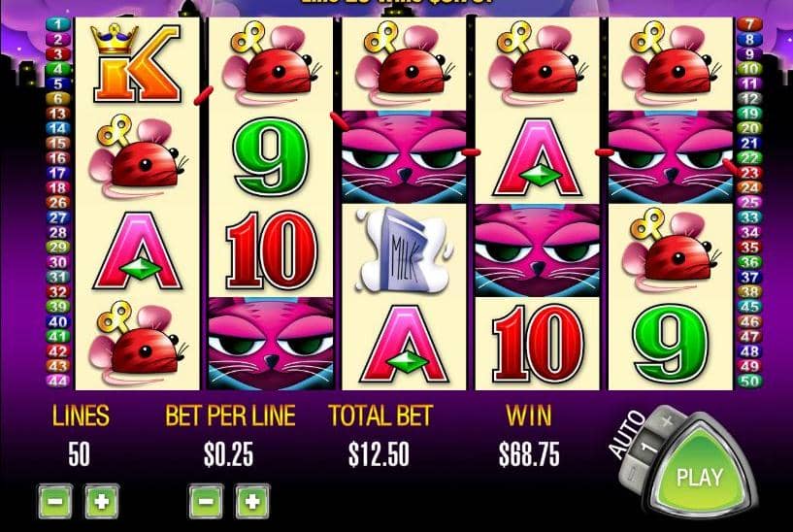Click the auto spin counter showing 1
Image resolution: width=793 pixels, height=532 pixels.
tap(647, 446)
